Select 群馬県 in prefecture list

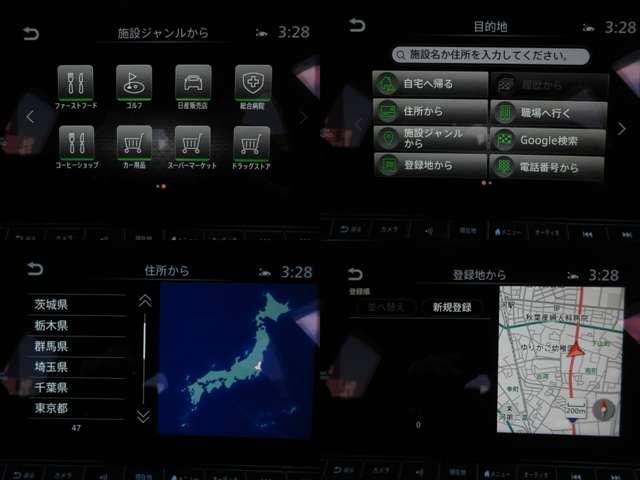pos(77,347)
